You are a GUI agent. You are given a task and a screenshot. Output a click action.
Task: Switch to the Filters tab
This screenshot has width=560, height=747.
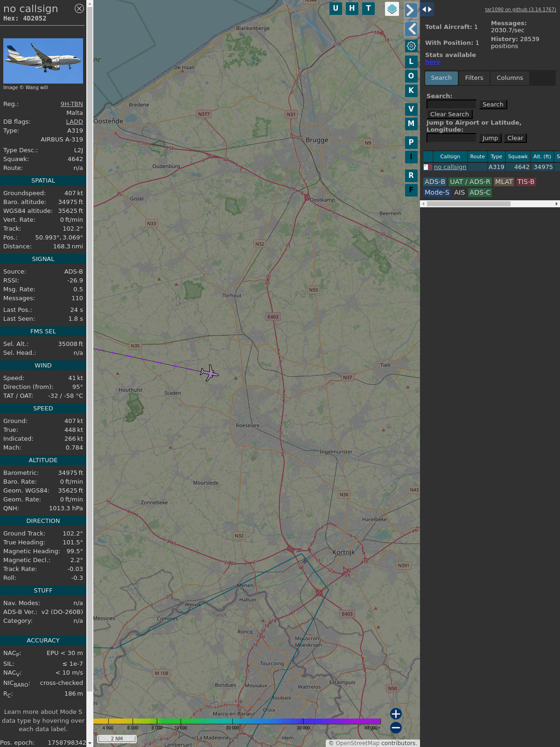(474, 78)
